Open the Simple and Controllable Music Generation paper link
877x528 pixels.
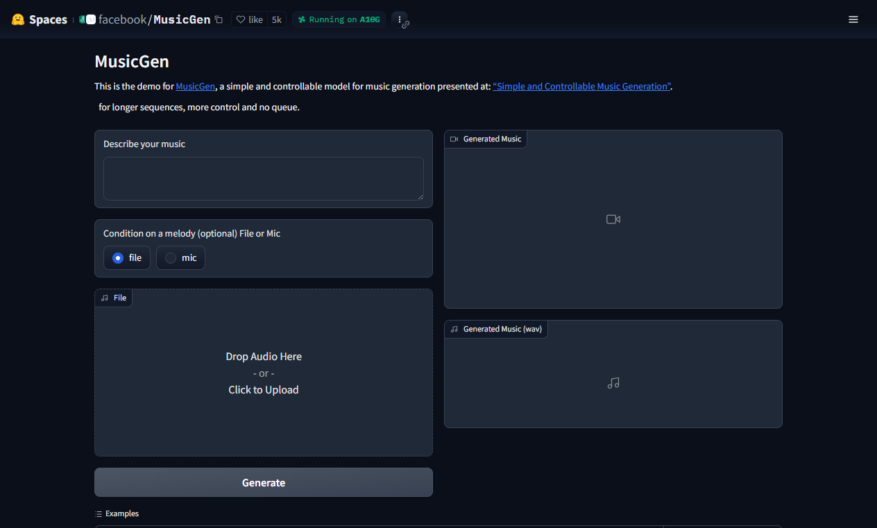(x=582, y=86)
